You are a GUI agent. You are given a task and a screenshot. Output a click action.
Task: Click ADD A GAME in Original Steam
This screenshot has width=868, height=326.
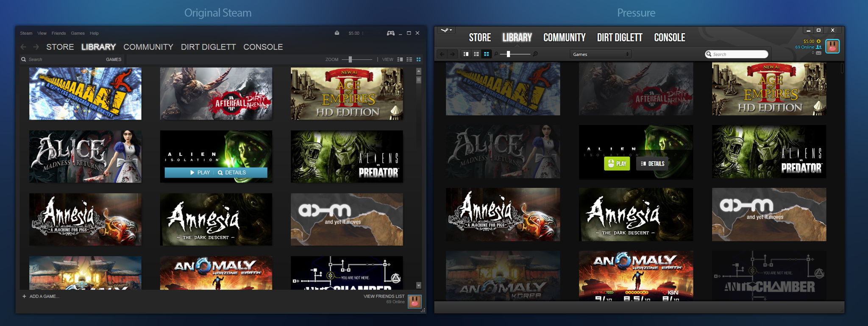(x=44, y=296)
